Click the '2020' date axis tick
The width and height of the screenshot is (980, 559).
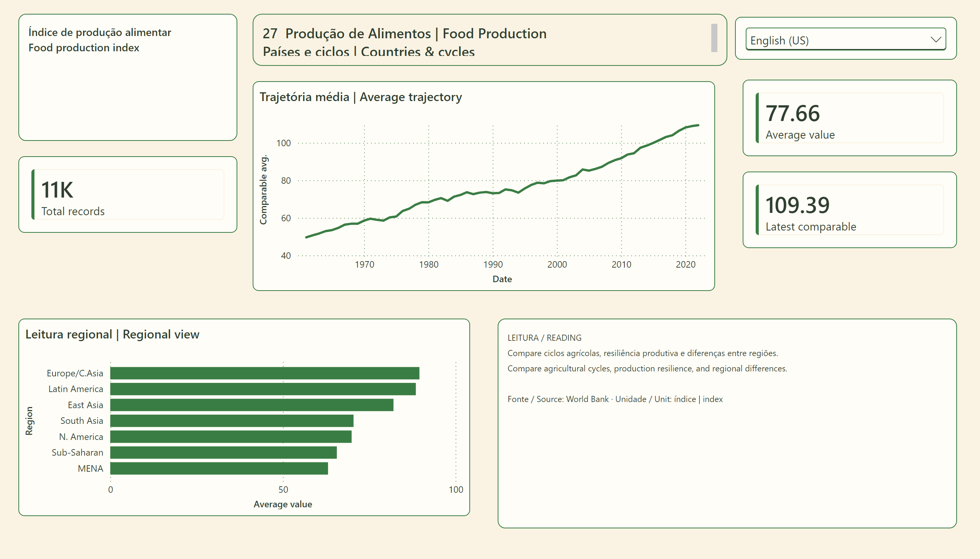686,265
